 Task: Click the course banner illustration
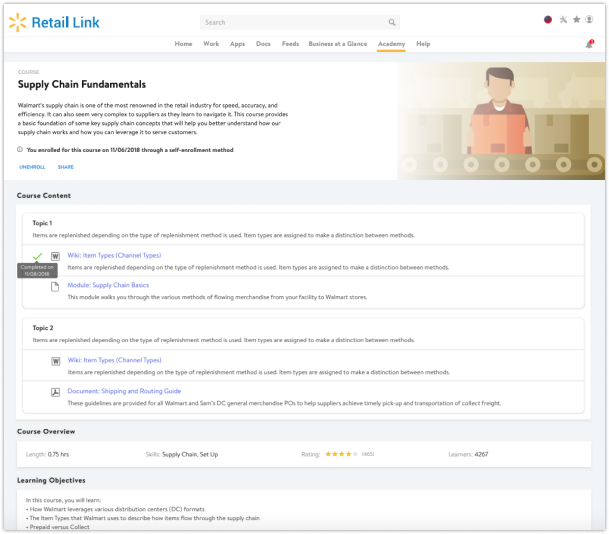501,121
